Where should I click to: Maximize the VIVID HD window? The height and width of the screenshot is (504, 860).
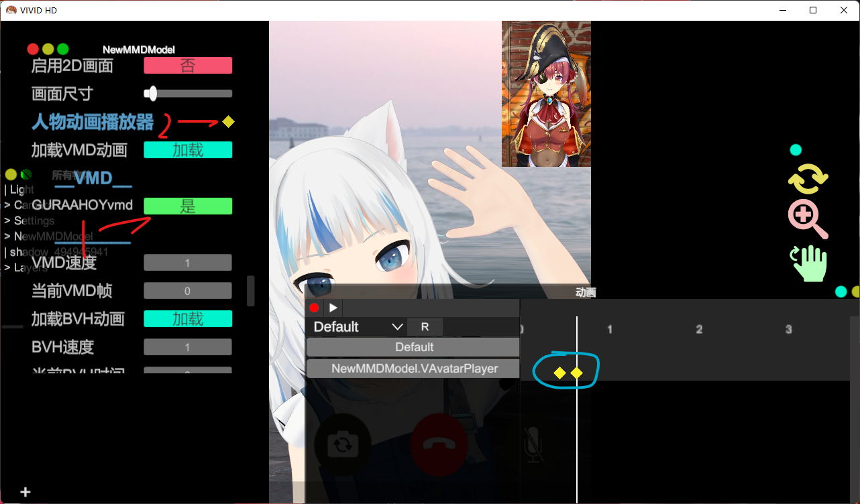point(813,10)
